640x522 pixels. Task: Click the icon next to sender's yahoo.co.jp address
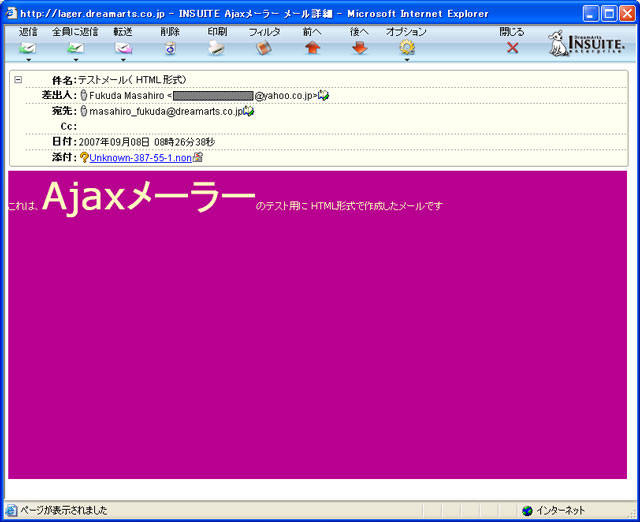click(x=324, y=95)
